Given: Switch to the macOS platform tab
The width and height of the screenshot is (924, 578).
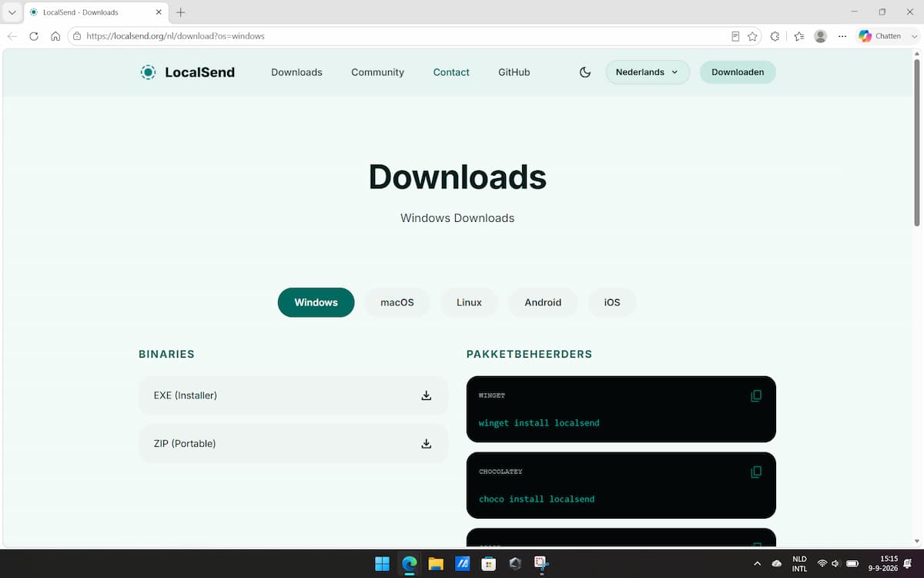Looking at the screenshot, I should (x=397, y=302).
